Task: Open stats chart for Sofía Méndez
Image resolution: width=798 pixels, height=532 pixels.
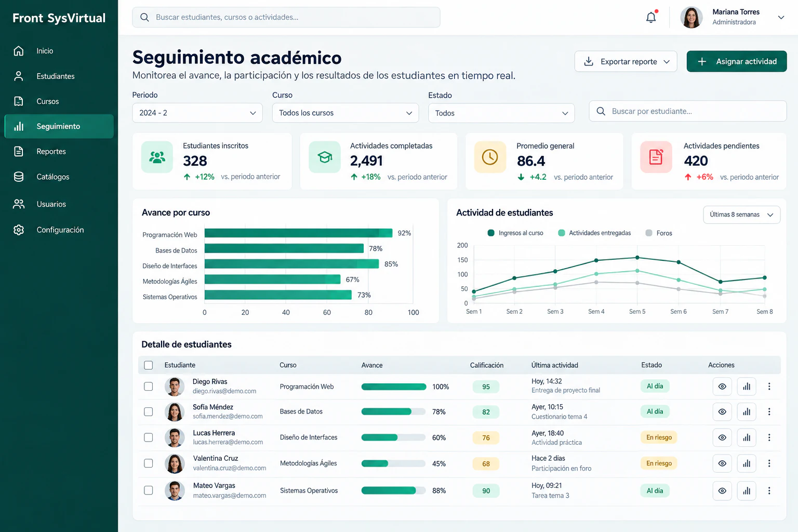Action: (747, 412)
